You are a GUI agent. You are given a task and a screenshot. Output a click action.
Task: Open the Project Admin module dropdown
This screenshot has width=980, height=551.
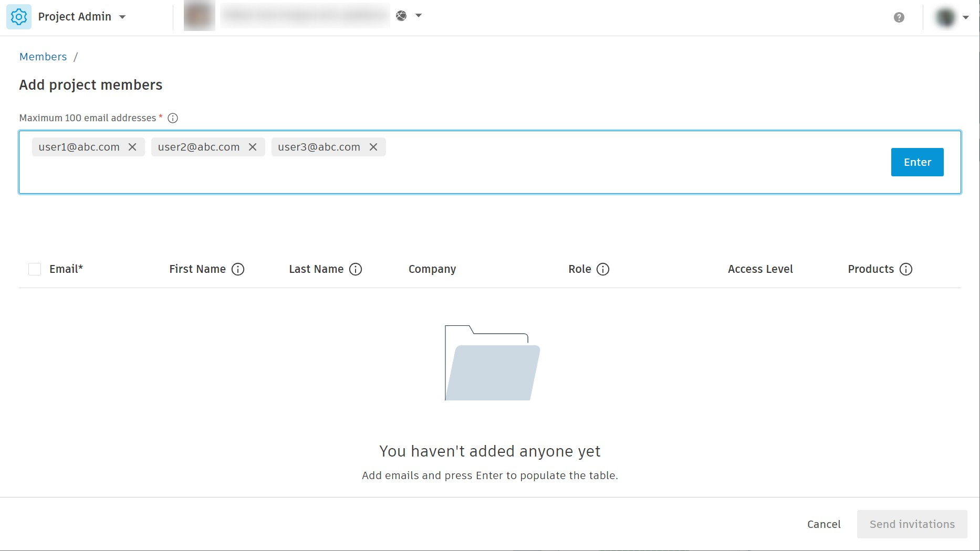click(122, 17)
